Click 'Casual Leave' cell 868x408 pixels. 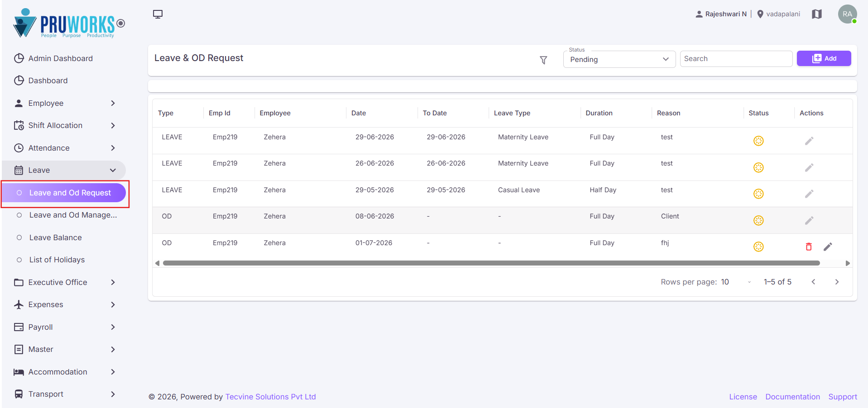pyautogui.click(x=519, y=190)
